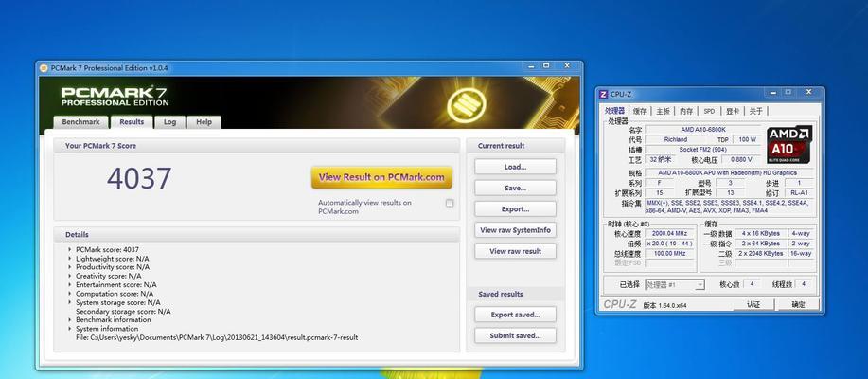The height and width of the screenshot is (379, 868).
Task: Click the 100 W TDP value
Action: 746,139
